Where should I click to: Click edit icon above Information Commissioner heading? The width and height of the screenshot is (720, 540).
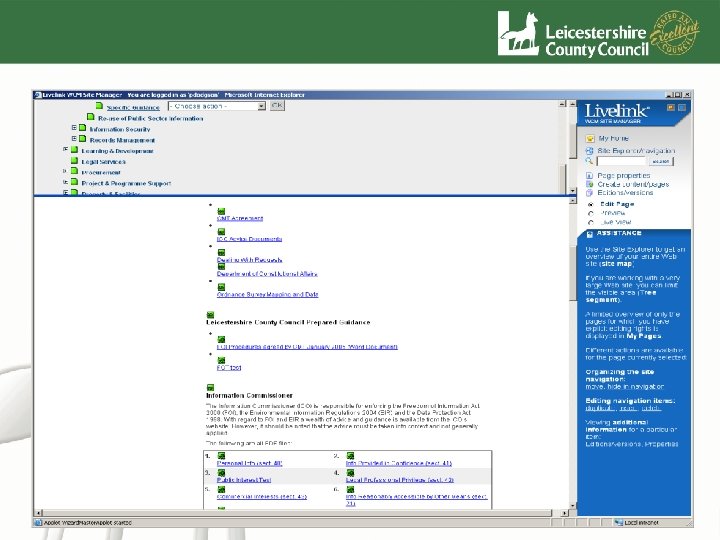pos(210,388)
